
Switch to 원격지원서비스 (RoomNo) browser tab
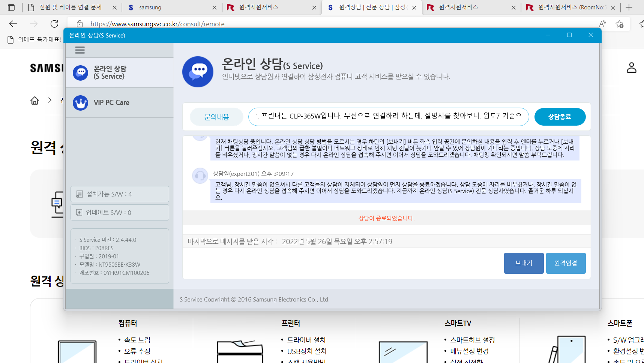(570, 7)
